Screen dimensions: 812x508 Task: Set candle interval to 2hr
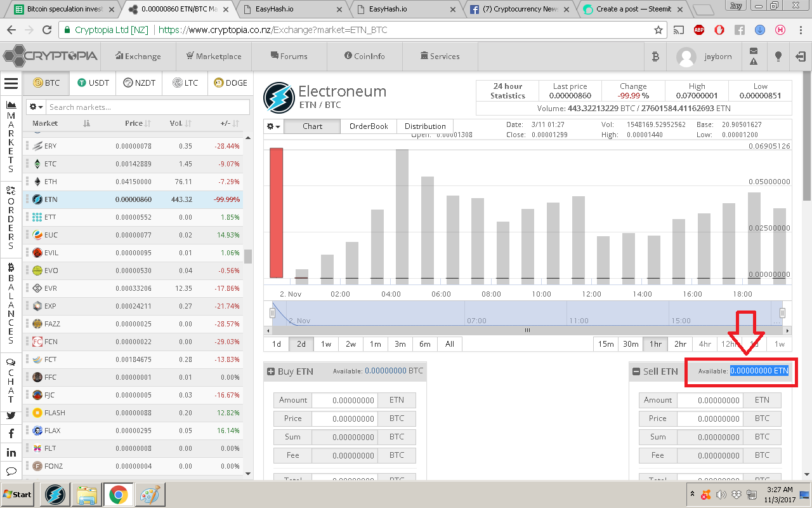tap(680, 344)
